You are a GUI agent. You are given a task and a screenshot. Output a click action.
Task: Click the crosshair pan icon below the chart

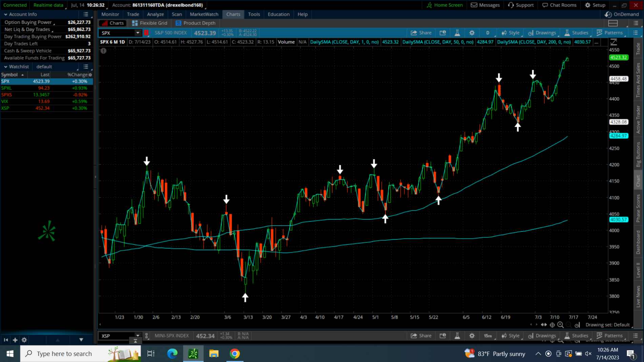(x=552, y=325)
